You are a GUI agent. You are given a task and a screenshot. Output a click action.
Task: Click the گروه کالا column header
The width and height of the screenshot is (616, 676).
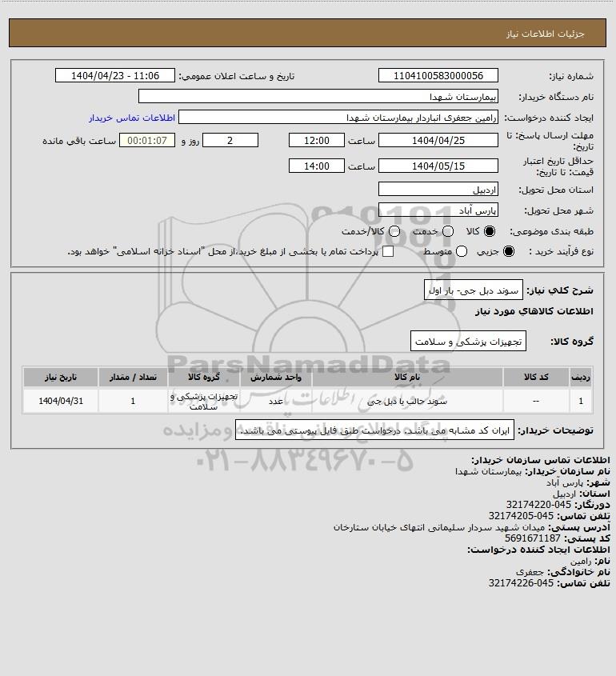pyautogui.click(x=204, y=378)
